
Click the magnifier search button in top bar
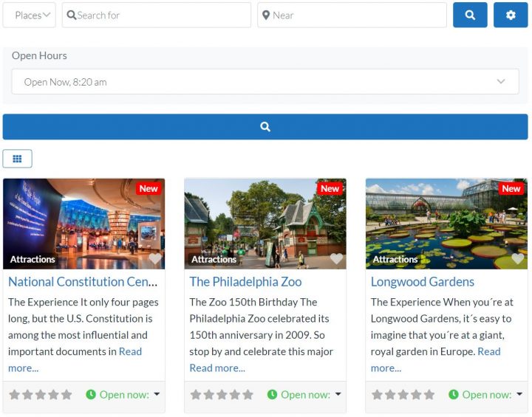tap(470, 15)
